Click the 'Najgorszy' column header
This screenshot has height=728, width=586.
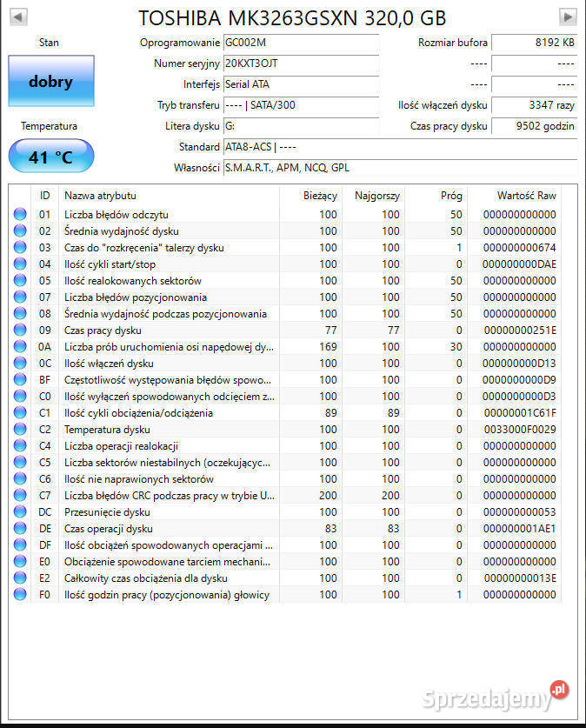pyautogui.click(x=374, y=196)
